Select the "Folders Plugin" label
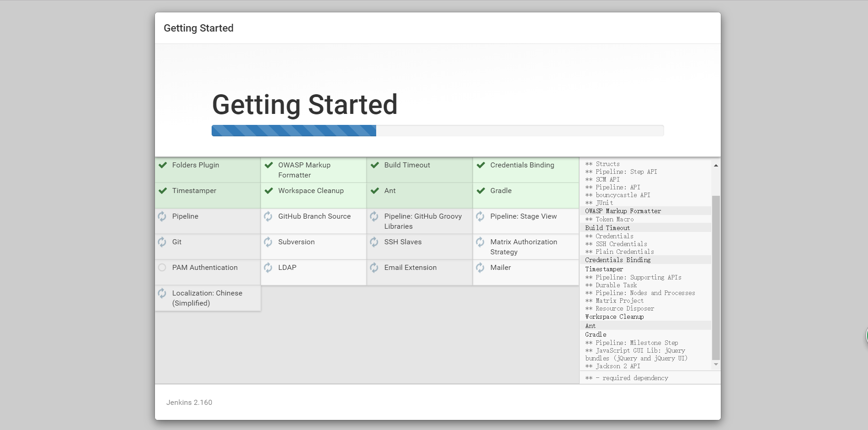 [196, 165]
